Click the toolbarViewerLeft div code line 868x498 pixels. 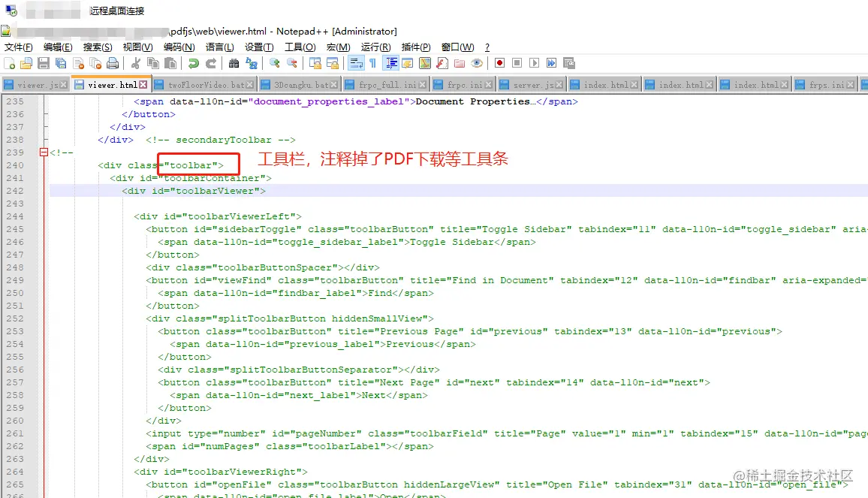tap(218, 216)
